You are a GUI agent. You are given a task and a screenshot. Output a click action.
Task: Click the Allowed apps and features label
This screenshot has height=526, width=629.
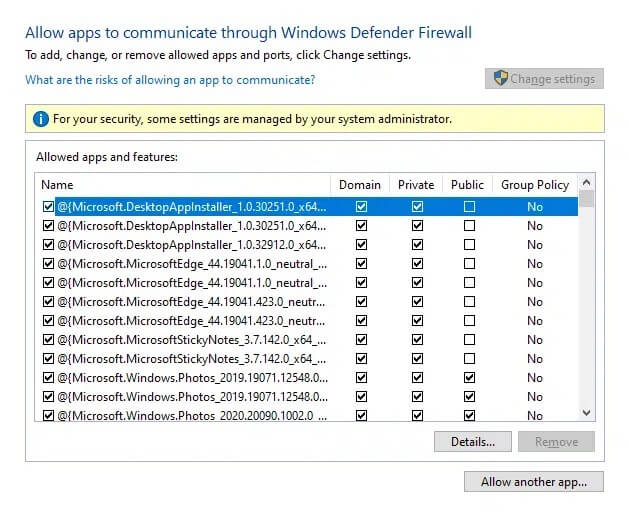point(107,157)
